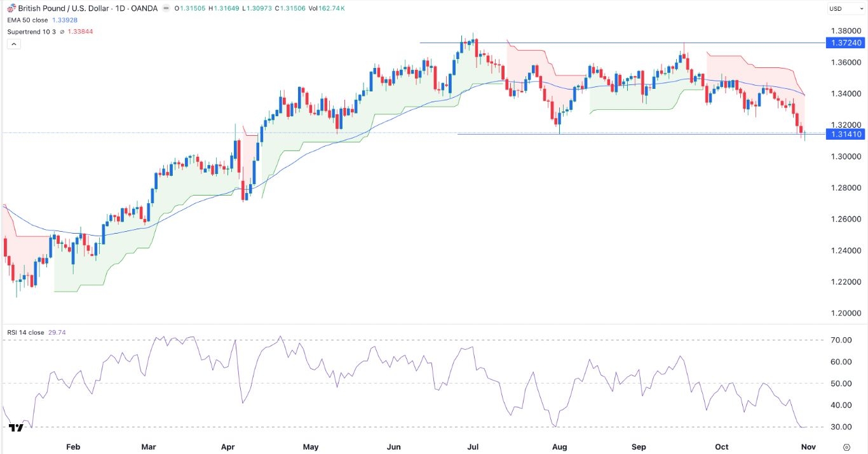
Task: Collapse the indicator legend using the chevron
Action: 13,43
